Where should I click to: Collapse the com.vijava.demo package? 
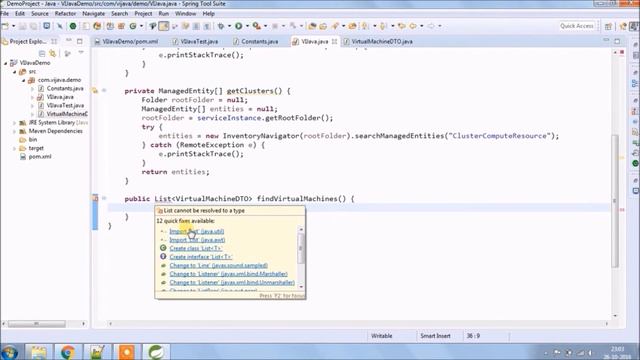click(23, 80)
